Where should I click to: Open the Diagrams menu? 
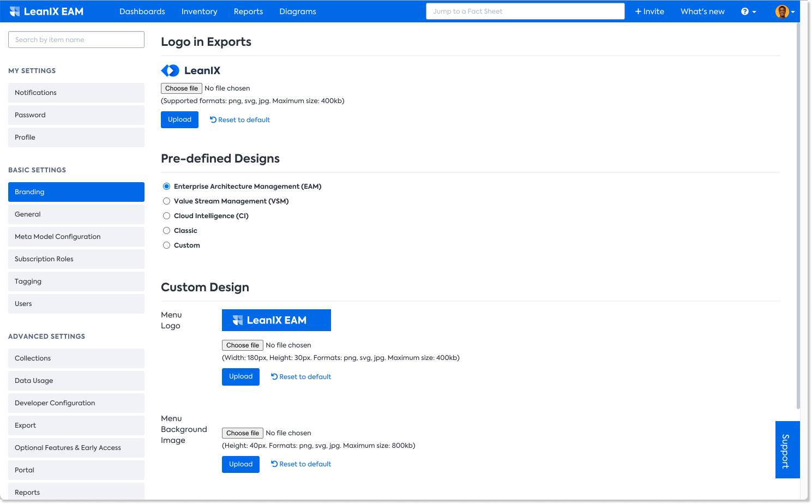click(x=298, y=11)
